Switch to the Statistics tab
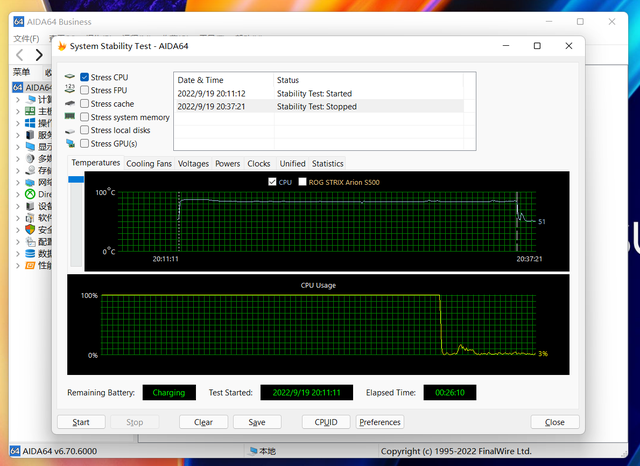This screenshot has height=466, width=640. pyautogui.click(x=328, y=164)
